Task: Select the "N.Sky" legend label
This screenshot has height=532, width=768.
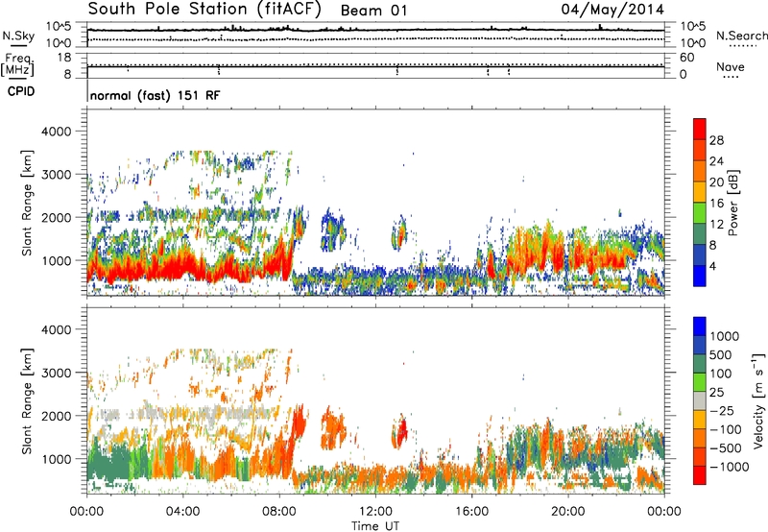Action: 18,36
